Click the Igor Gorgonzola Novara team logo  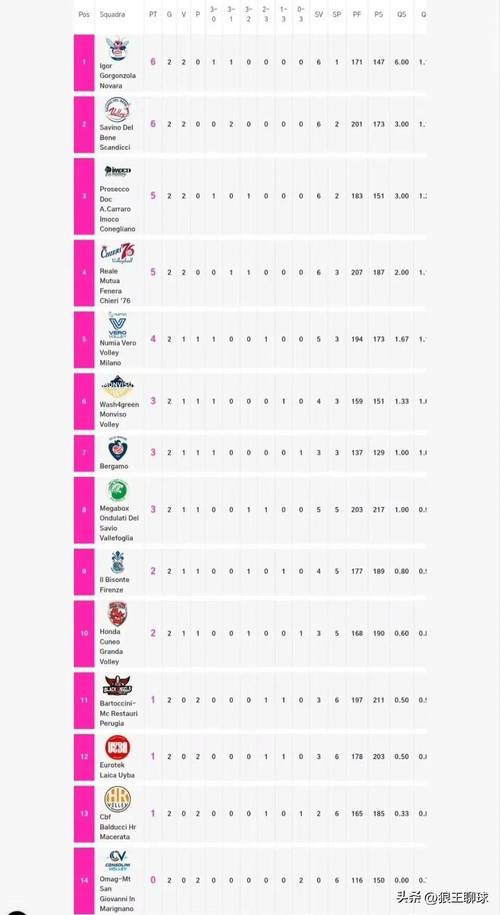pyautogui.click(x=118, y=48)
